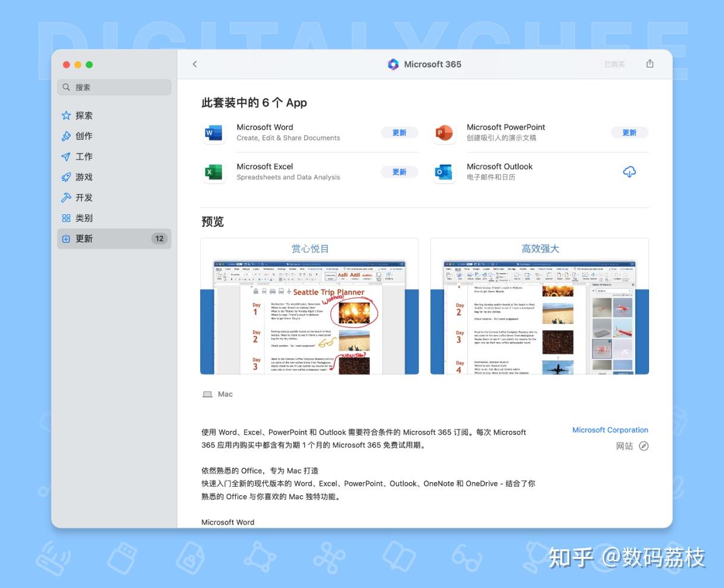Open the 赏心悦目 preview screenshot
Viewport: 724px width, 588px height.
(x=310, y=306)
